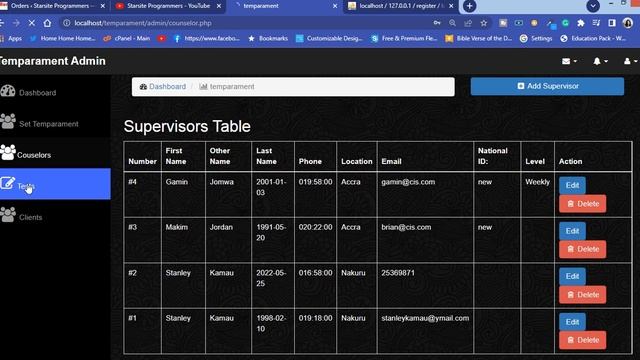Viewport: 640px width, 360px height.
Task: Click the Supervisors Table heading
Action: [187, 127]
